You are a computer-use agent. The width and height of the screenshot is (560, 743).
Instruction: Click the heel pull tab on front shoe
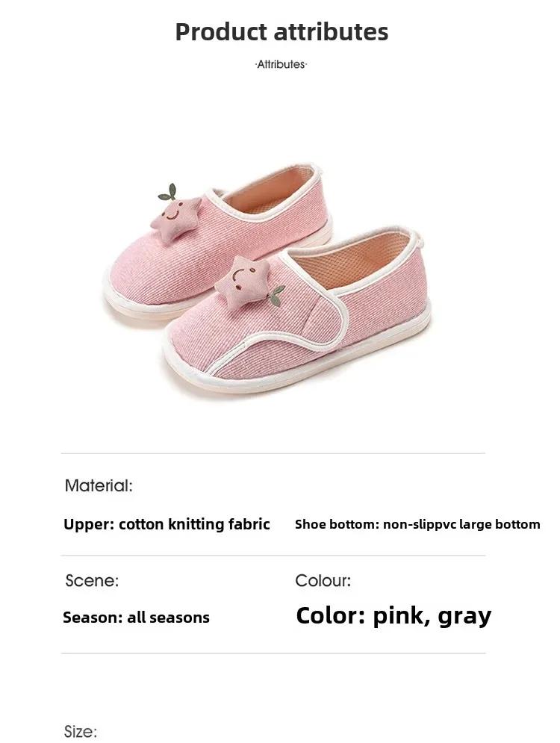(x=420, y=238)
